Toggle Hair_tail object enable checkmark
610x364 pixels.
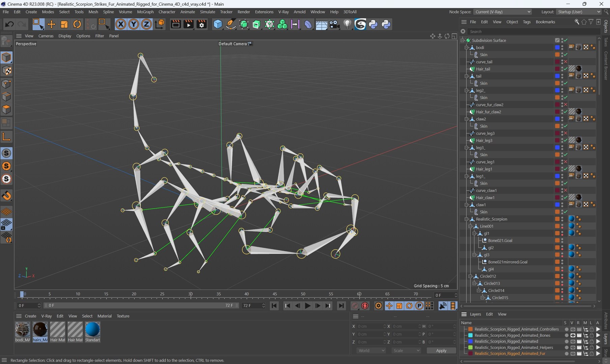pyautogui.click(x=565, y=69)
